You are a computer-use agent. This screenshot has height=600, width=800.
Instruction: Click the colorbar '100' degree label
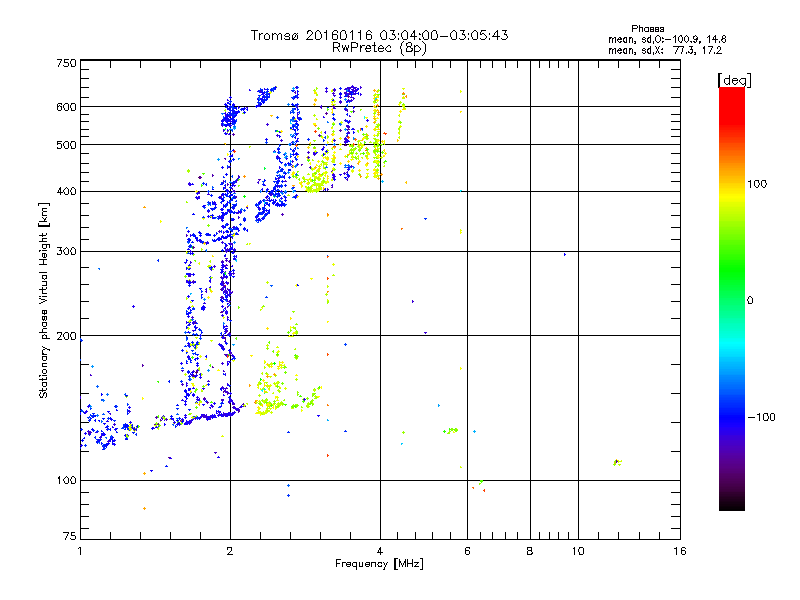(x=757, y=184)
